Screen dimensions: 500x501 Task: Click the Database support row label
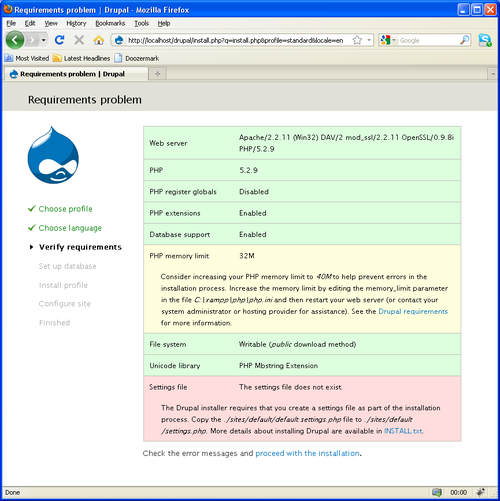[180, 234]
